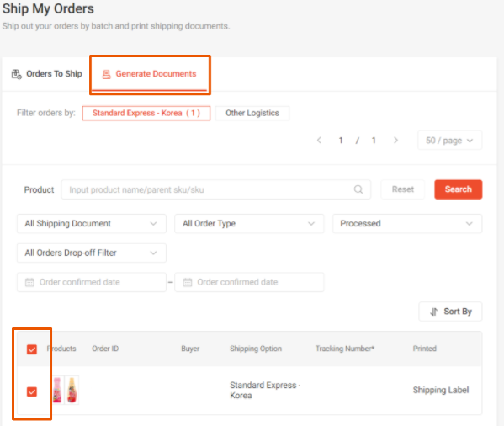Click the Reset button
The image size is (504, 426).
403,189
